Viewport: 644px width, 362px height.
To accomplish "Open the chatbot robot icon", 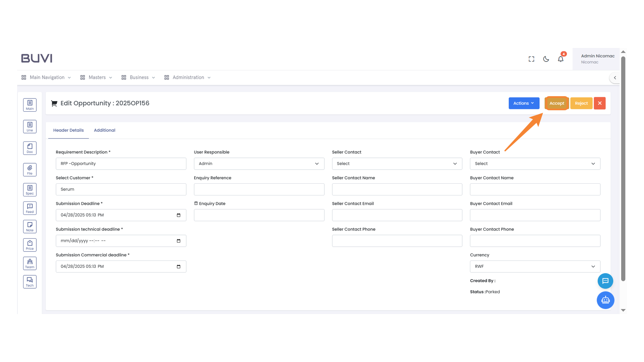I will (605, 300).
